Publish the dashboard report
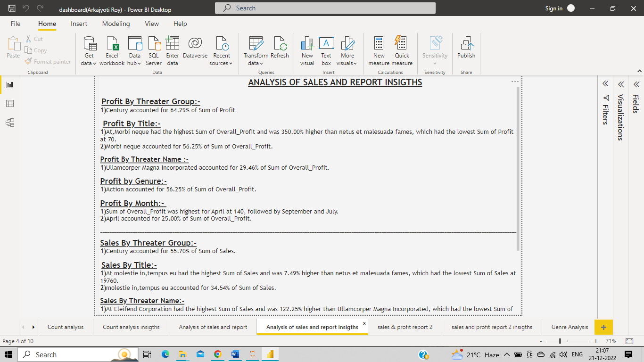This screenshot has width=644, height=362. [x=466, y=50]
